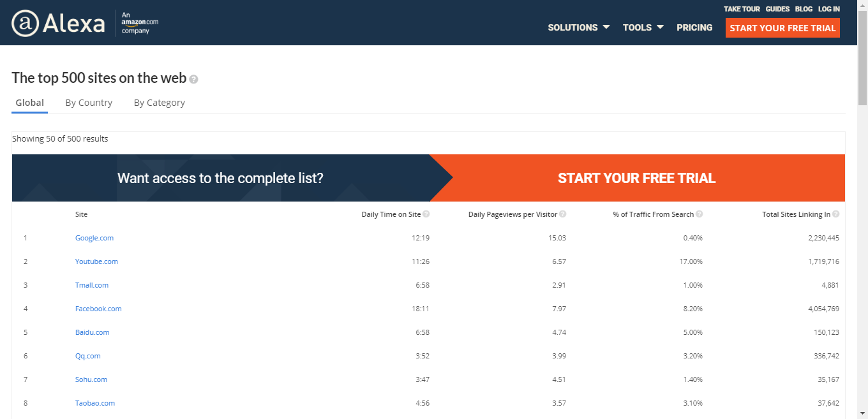Open Google.com site link
This screenshot has height=419, width=868.
(x=94, y=238)
